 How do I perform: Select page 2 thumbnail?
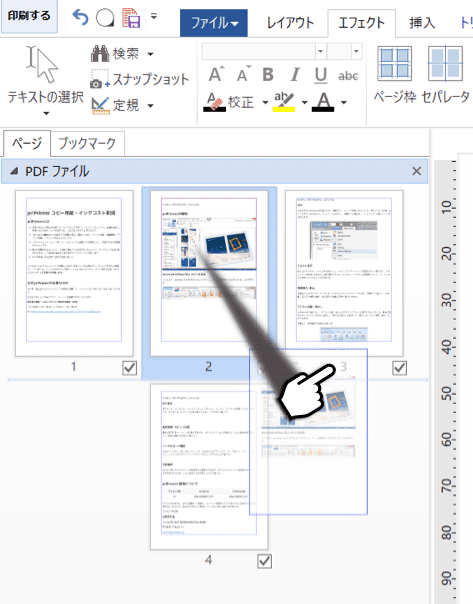point(209,273)
